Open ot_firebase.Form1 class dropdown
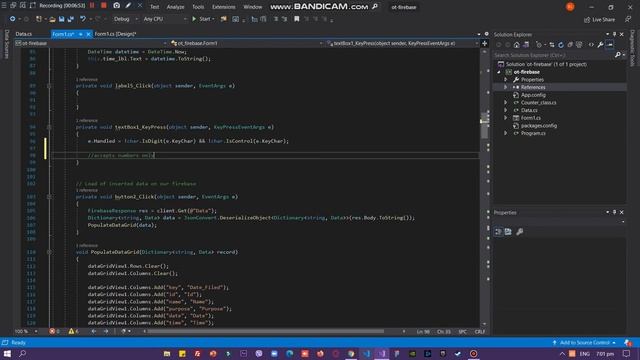 (246, 43)
